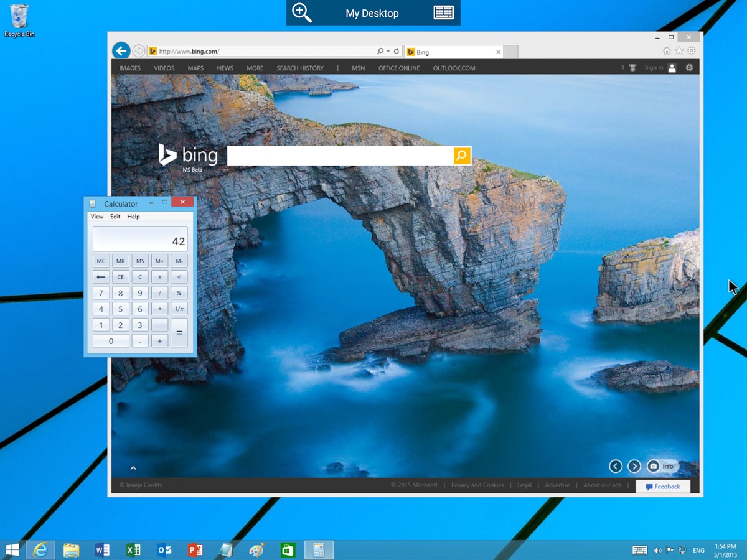Open address bar search dropdown arrow
The width and height of the screenshot is (747, 560).
[388, 51]
